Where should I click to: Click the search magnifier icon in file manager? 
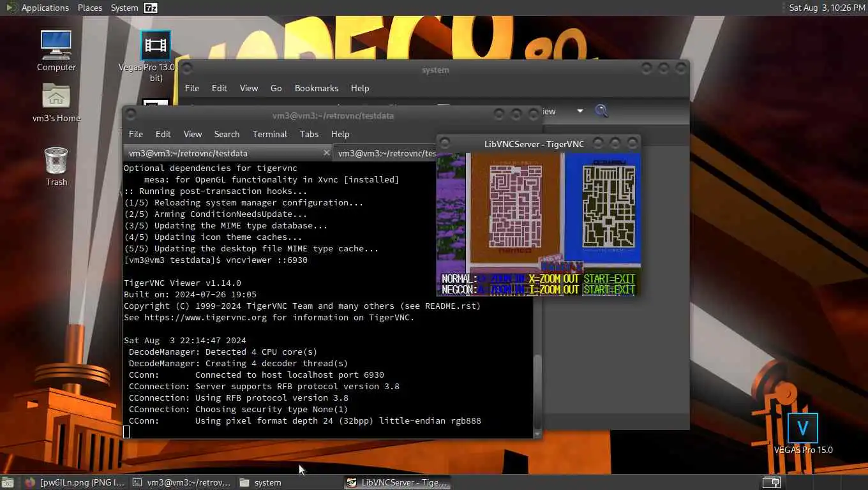(601, 111)
